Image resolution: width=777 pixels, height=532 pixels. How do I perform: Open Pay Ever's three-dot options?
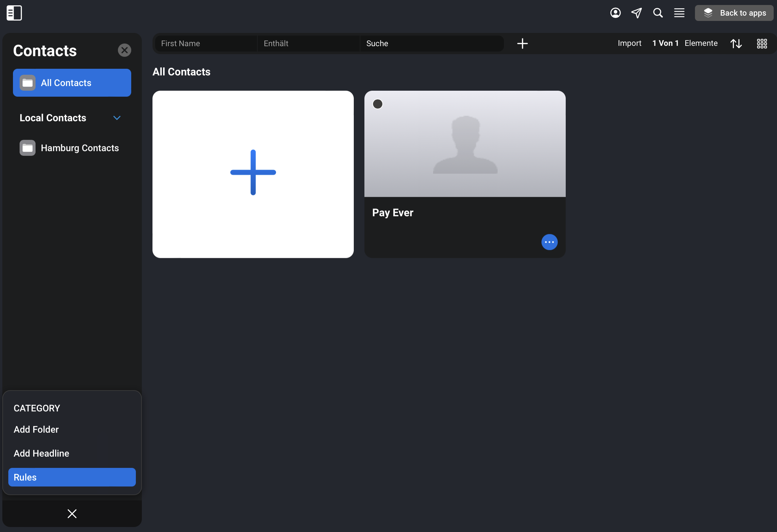[x=549, y=242]
